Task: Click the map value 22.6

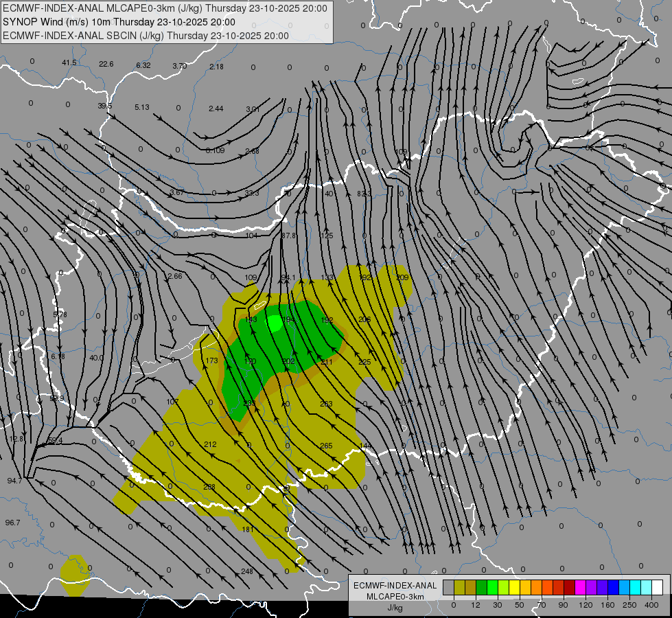Action: (106, 64)
